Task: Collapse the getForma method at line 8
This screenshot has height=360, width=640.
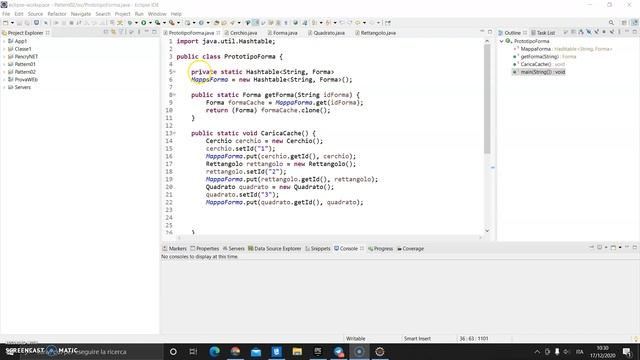Action: (174, 95)
